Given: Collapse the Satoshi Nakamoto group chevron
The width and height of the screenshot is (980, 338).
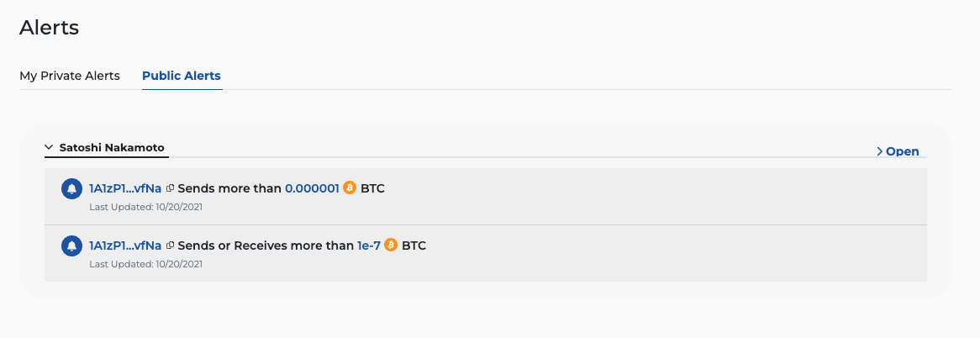Looking at the screenshot, I should (49, 147).
